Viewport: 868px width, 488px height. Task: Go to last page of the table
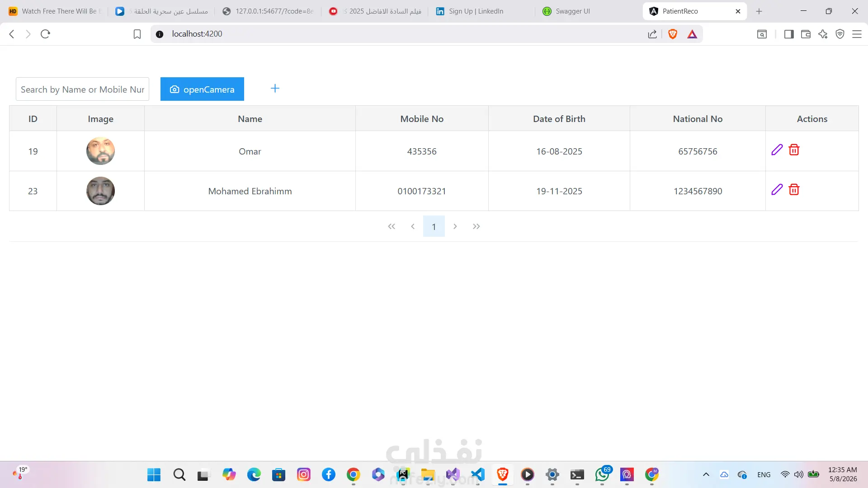476,226
